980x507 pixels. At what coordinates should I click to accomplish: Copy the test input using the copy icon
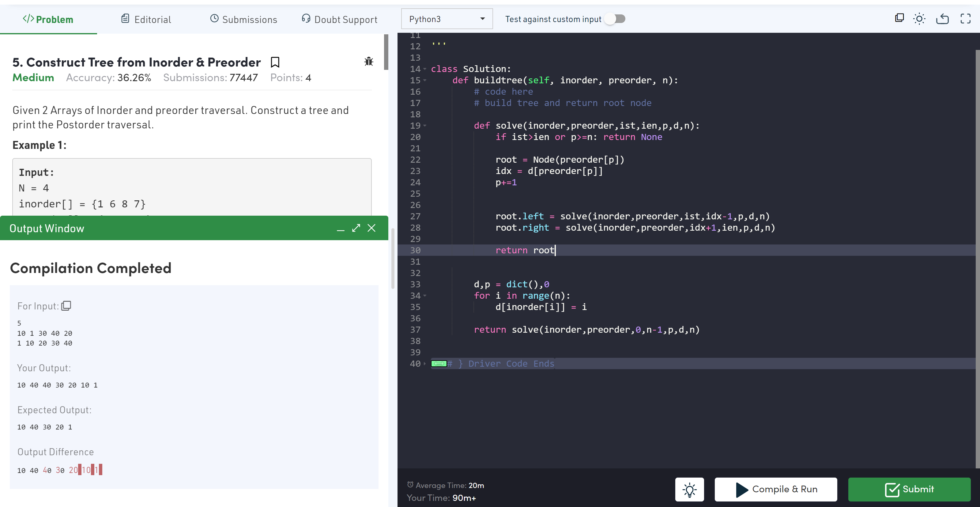[x=66, y=306]
